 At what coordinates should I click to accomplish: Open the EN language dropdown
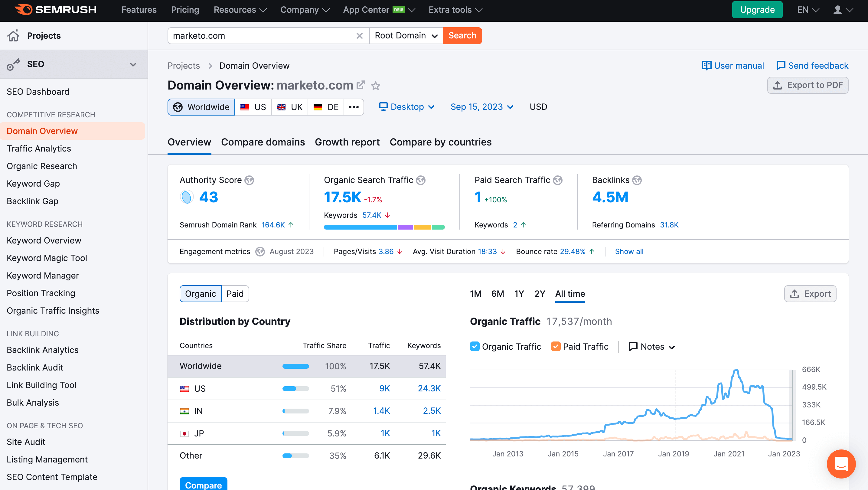[808, 10]
